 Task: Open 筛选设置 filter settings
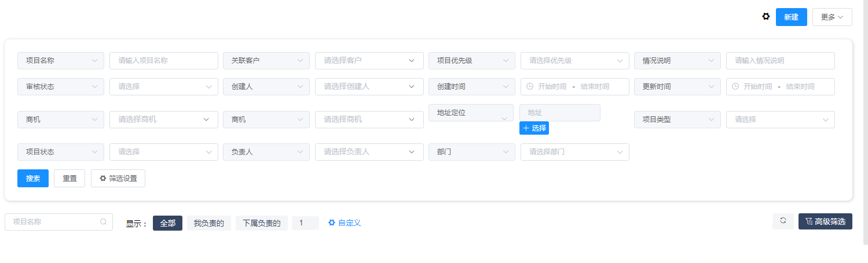[118, 179]
